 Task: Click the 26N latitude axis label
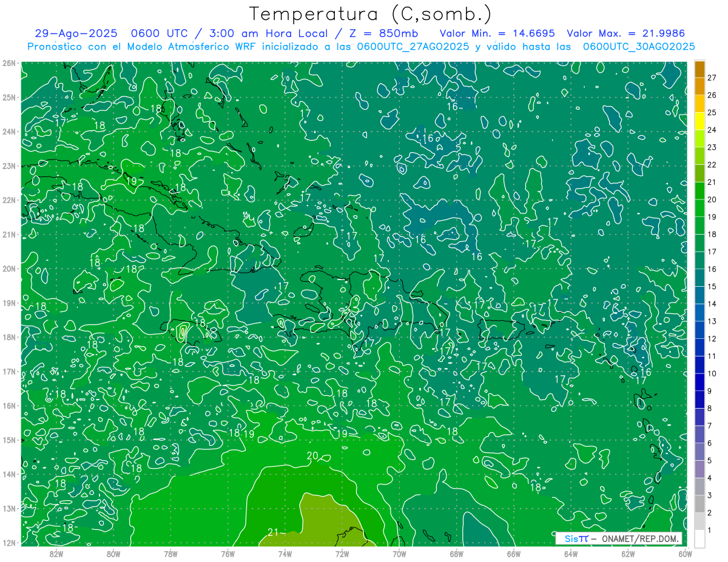[x=8, y=63]
